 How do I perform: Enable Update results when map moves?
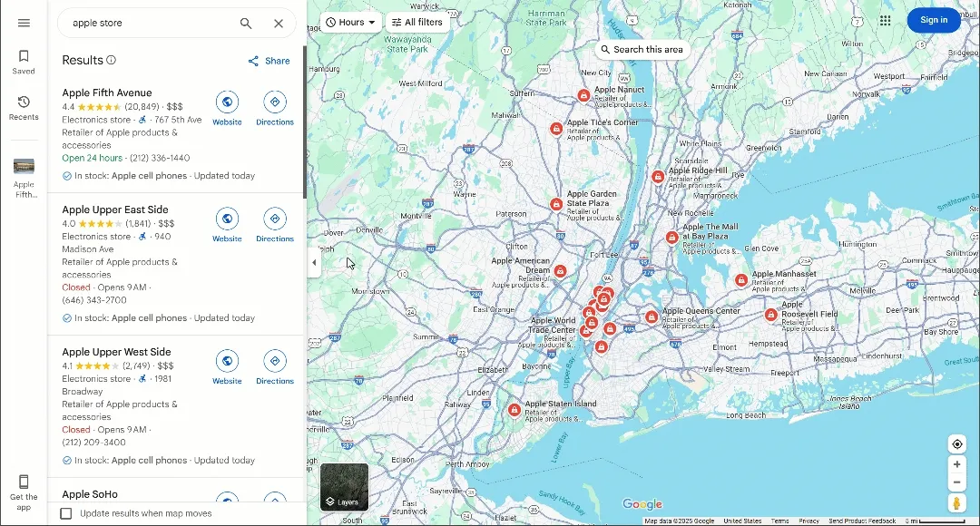[x=65, y=513]
